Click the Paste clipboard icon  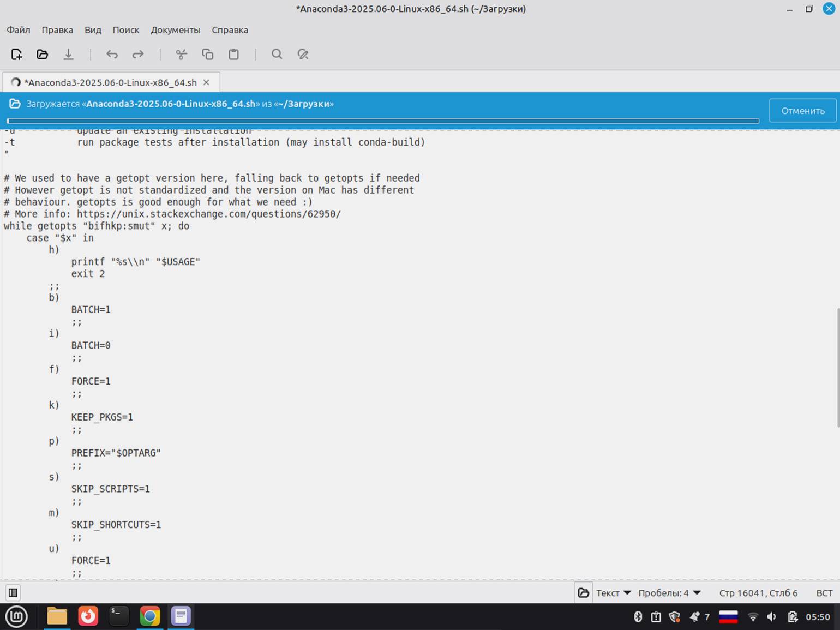coord(233,54)
